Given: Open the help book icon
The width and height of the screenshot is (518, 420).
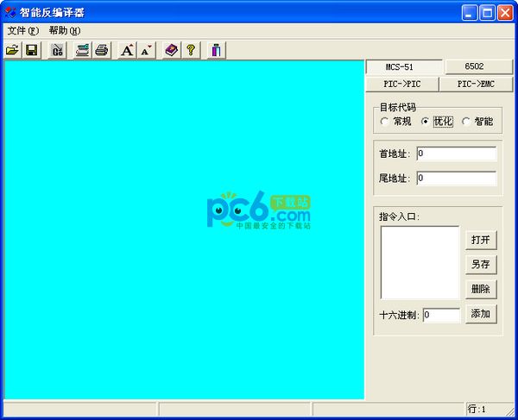Looking at the screenshot, I should tap(172, 51).
